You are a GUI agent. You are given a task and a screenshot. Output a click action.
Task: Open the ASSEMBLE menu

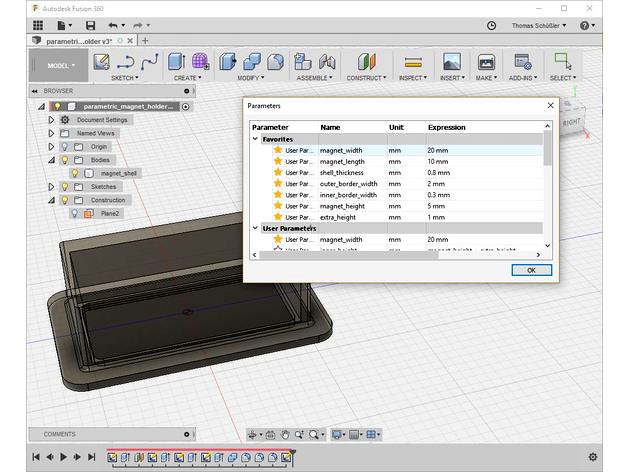(314, 78)
